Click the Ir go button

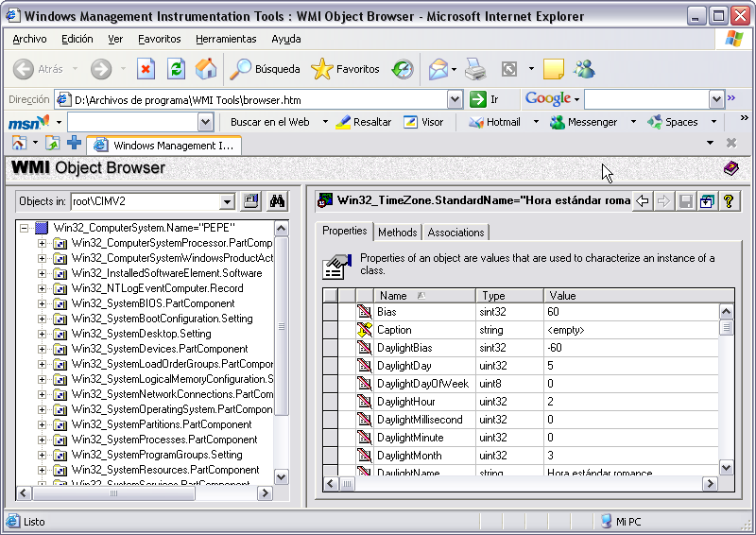[x=485, y=99]
